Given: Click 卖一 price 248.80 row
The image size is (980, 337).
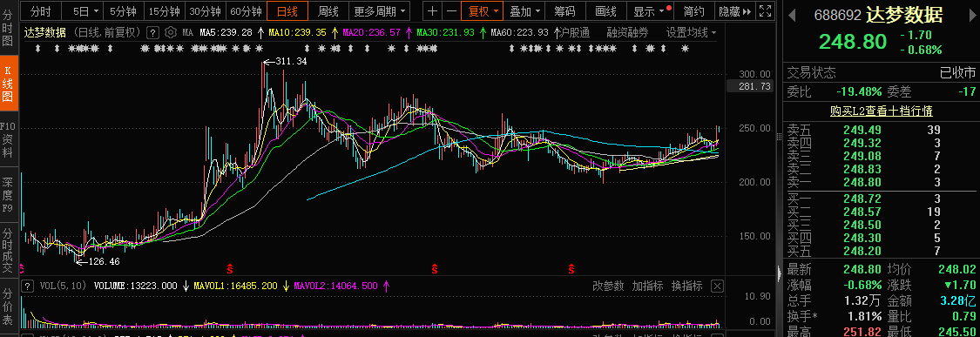Looking at the screenshot, I should pyautogui.click(x=881, y=182).
